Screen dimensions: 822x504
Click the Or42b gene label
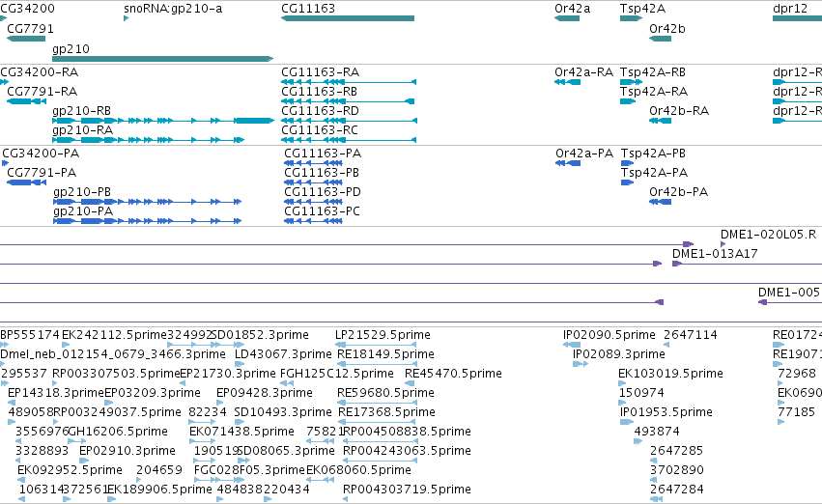(667, 29)
